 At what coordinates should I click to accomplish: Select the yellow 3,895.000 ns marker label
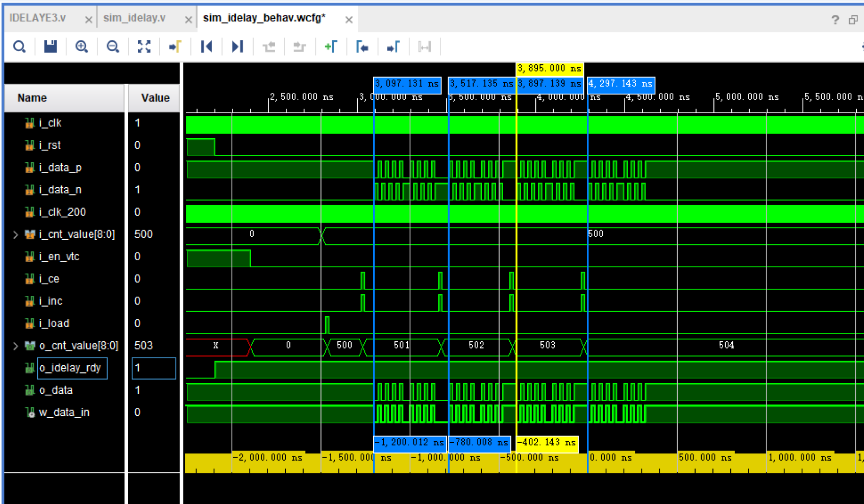pyautogui.click(x=550, y=68)
